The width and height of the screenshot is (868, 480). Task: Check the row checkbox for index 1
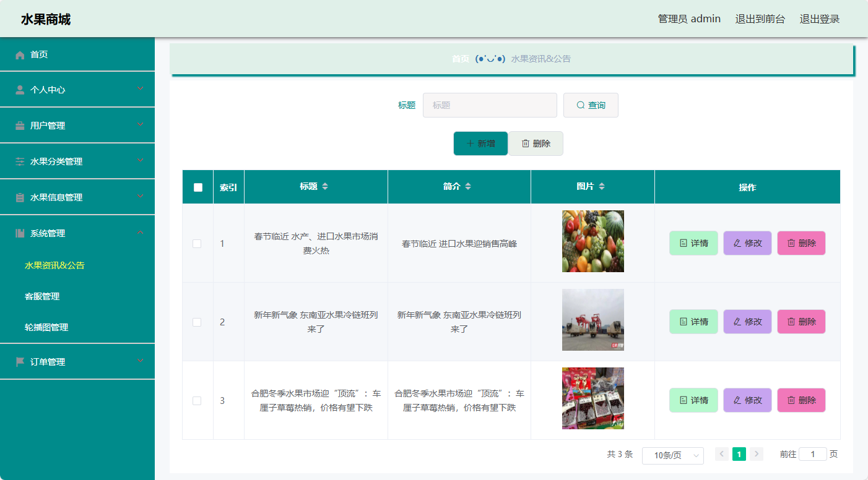click(197, 244)
